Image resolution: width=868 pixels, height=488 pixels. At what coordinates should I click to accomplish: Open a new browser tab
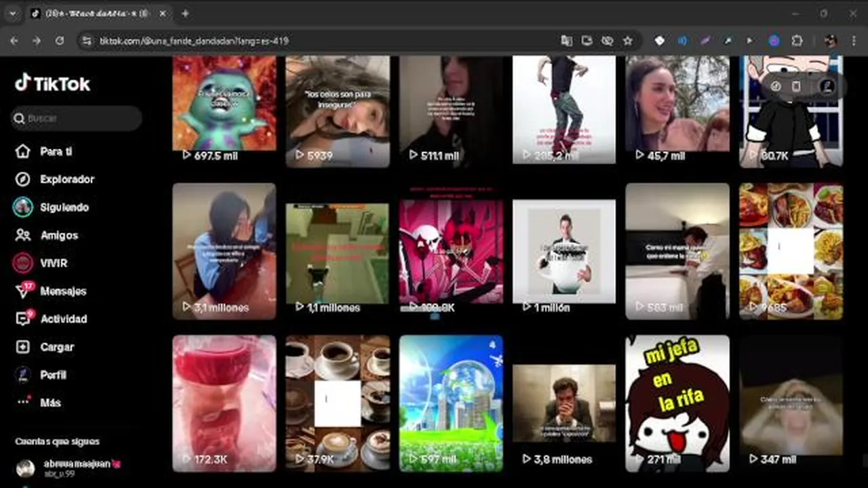(x=185, y=14)
